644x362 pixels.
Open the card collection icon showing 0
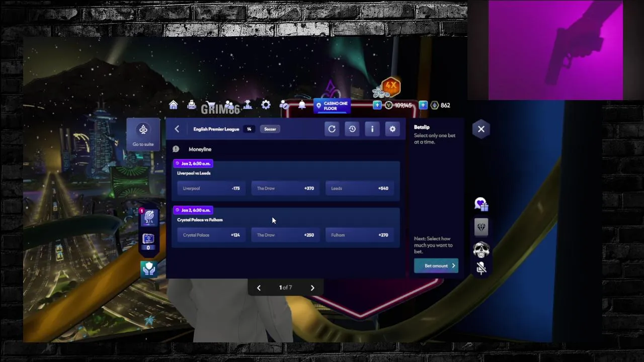(x=148, y=241)
